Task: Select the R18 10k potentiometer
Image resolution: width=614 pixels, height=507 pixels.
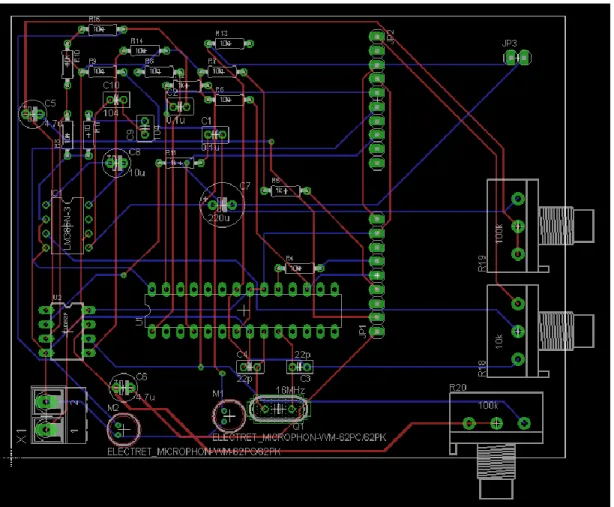Action: (540, 331)
